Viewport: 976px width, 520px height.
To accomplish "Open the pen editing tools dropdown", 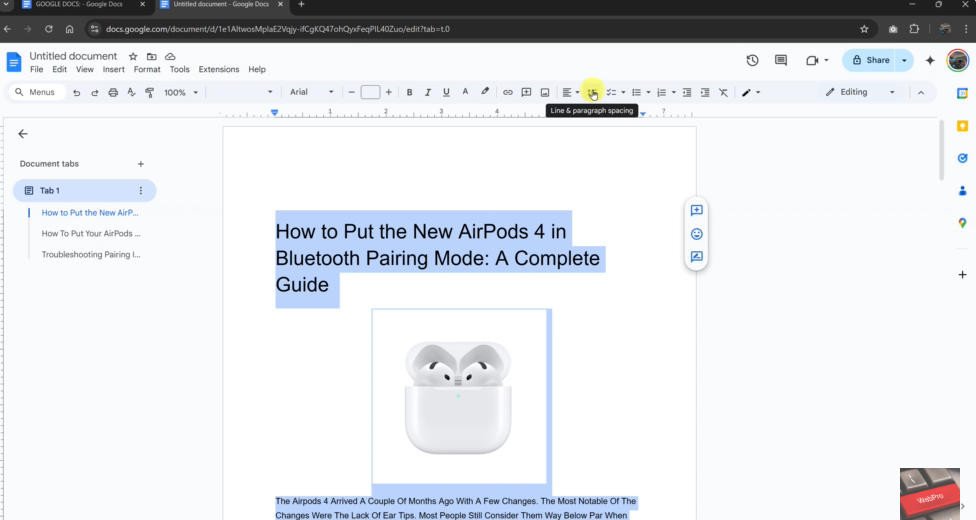I will pos(751,92).
